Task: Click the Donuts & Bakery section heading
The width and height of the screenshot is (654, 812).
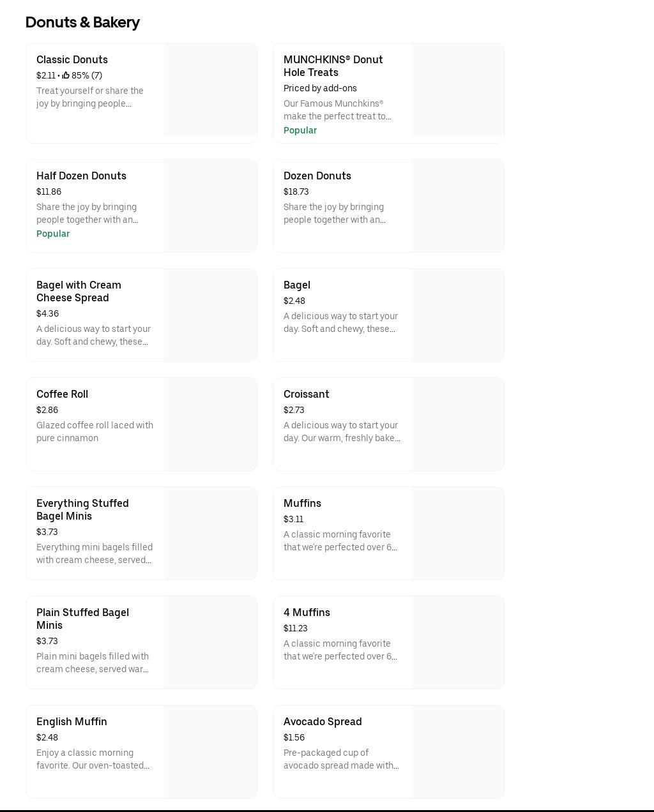Action: click(x=82, y=22)
